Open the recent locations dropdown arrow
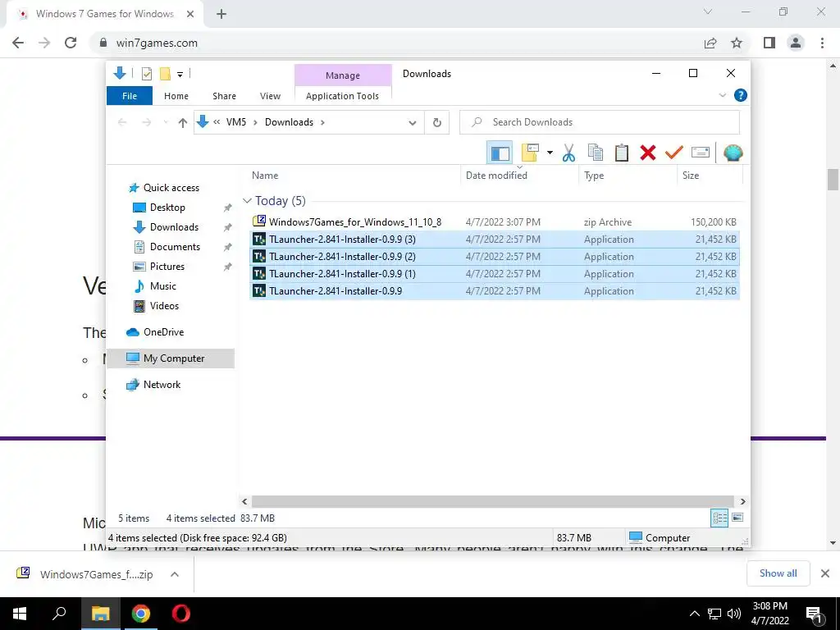The image size is (840, 630). (x=166, y=123)
